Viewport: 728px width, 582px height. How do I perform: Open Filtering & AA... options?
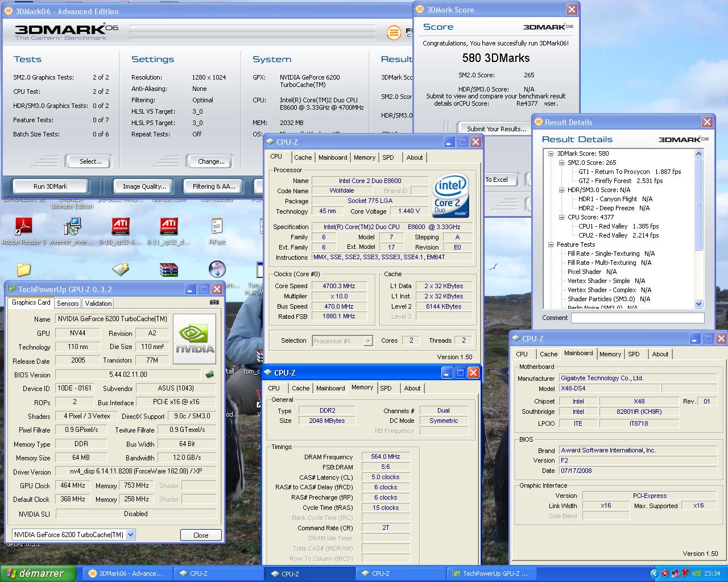click(x=214, y=186)
